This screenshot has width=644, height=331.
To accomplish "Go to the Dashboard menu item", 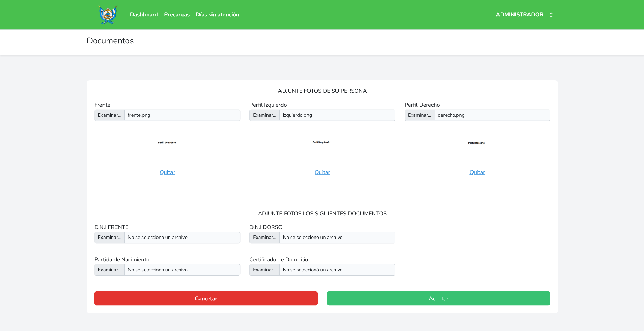I will (x=143, y=15).
